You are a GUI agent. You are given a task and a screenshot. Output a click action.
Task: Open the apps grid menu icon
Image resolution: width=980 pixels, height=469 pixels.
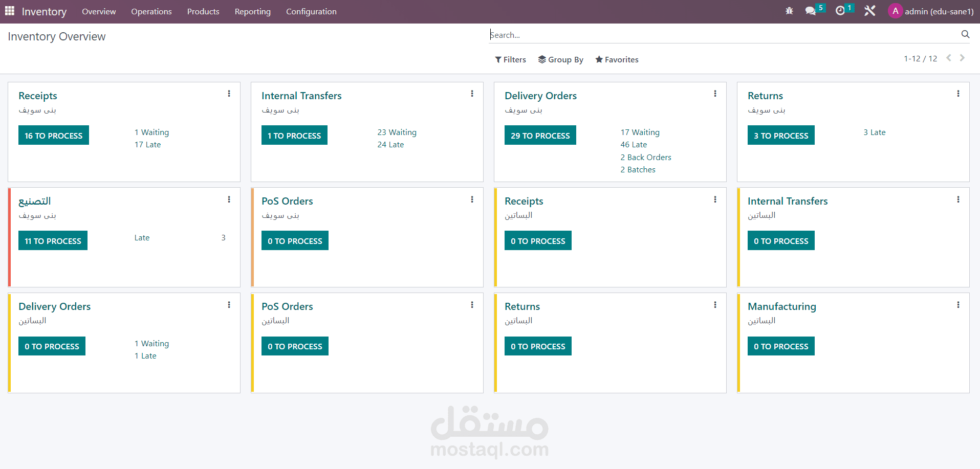(x=10, y=11)
